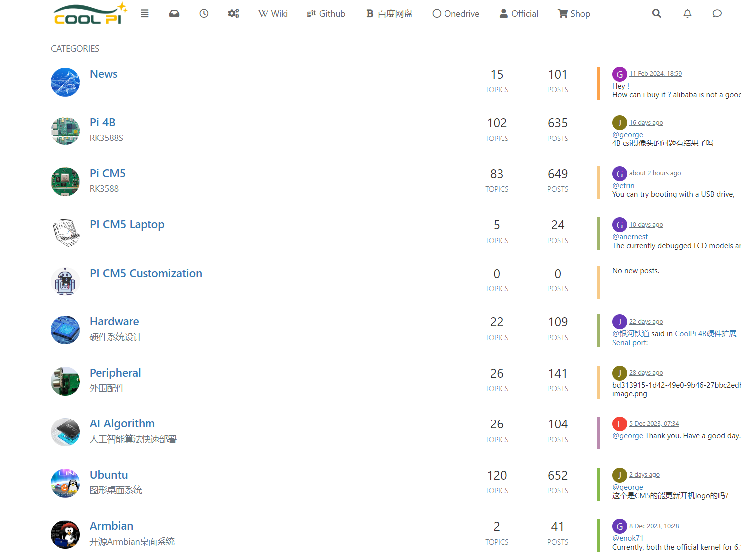Click the @enok71 mention link
The height and width of the screenshot is (560, 741).
point(628,538)
